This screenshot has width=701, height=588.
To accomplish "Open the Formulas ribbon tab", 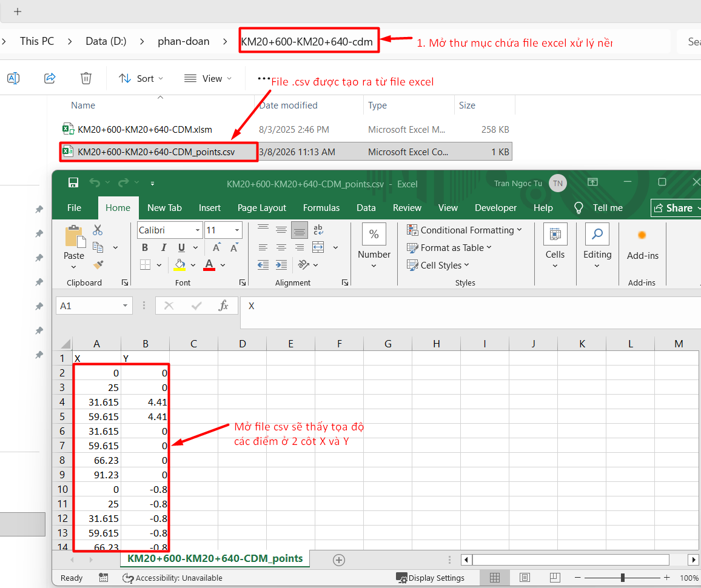I will tap(321, 208).
